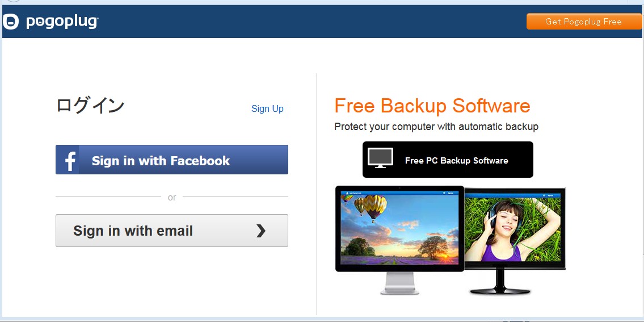Click the hot air balloon monitor image
644x322 pixels.
[x=399, y=229]
